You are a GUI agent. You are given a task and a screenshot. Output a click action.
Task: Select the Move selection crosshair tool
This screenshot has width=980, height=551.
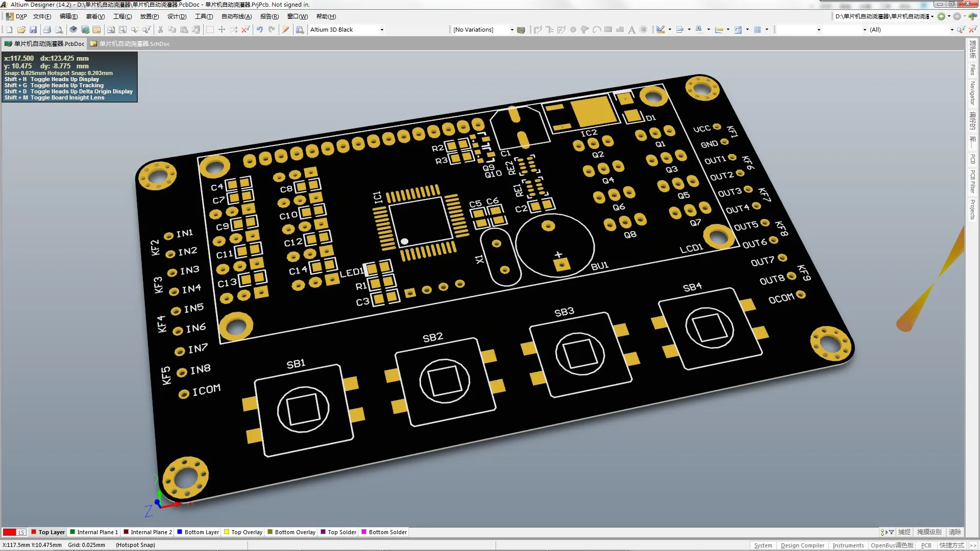tap(222, 30)
